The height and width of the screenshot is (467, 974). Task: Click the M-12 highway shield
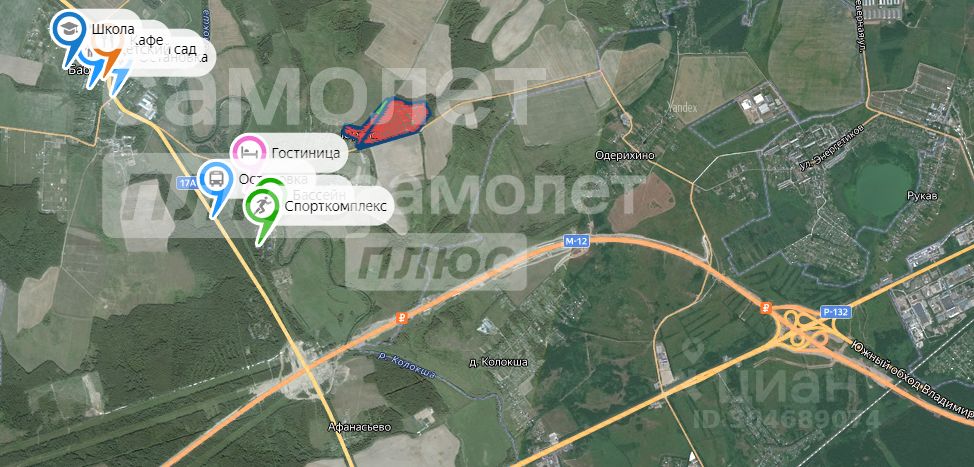pos(576,241)
